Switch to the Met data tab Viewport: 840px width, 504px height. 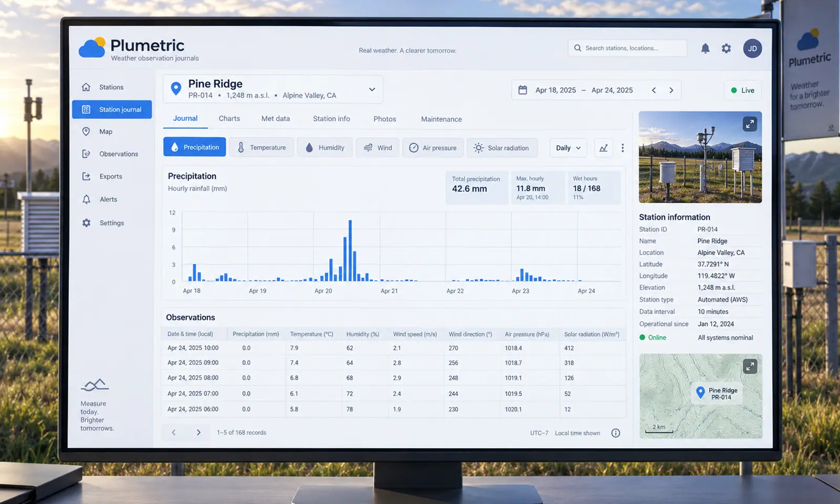276,119
